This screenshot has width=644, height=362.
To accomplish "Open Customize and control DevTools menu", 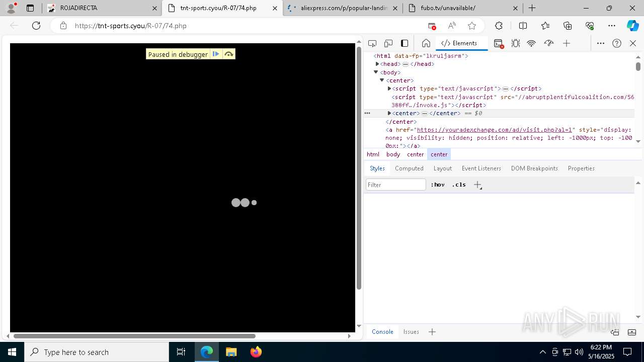I will 601,43.
